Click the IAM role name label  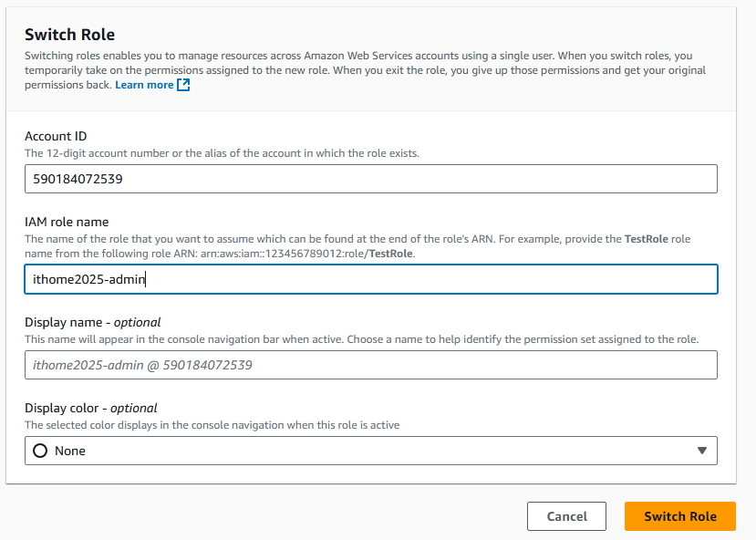pos(67,222)
